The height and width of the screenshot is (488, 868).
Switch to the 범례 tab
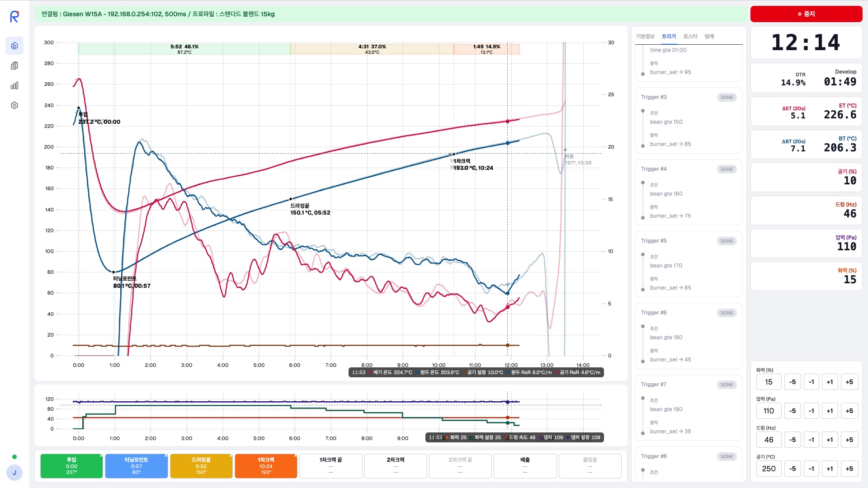(709, 36)
